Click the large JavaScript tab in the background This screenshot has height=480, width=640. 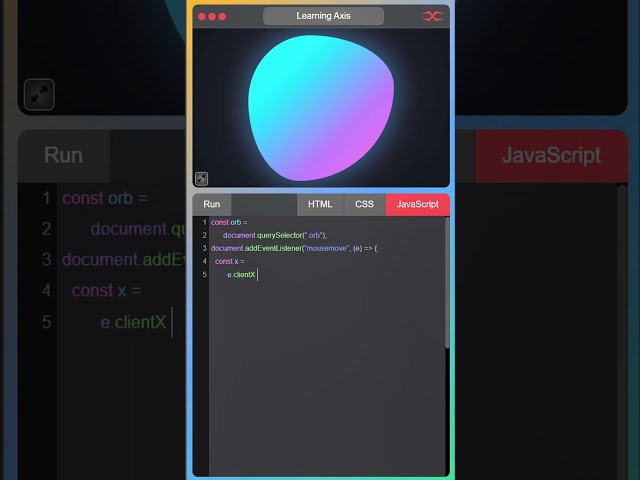coord(551,156)
